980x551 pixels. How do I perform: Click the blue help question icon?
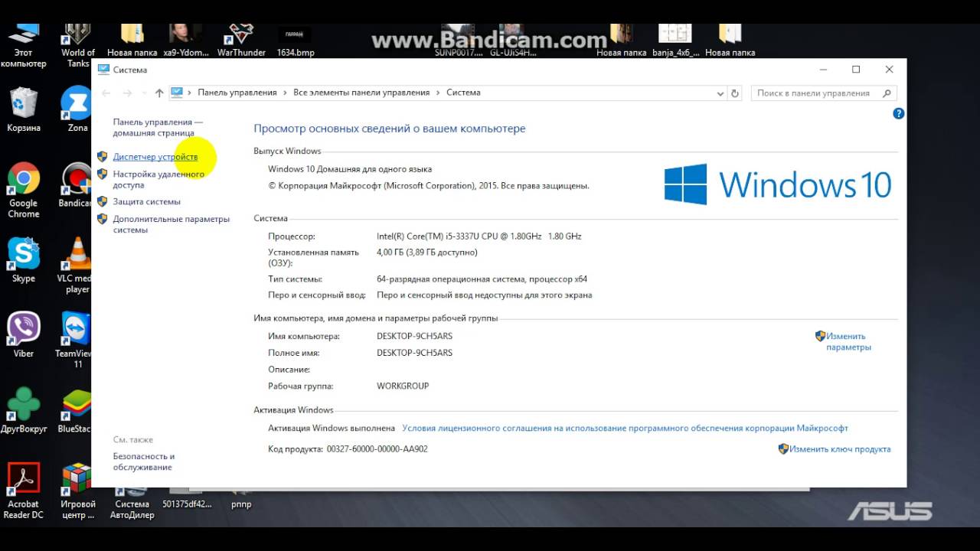coord(899,113)
